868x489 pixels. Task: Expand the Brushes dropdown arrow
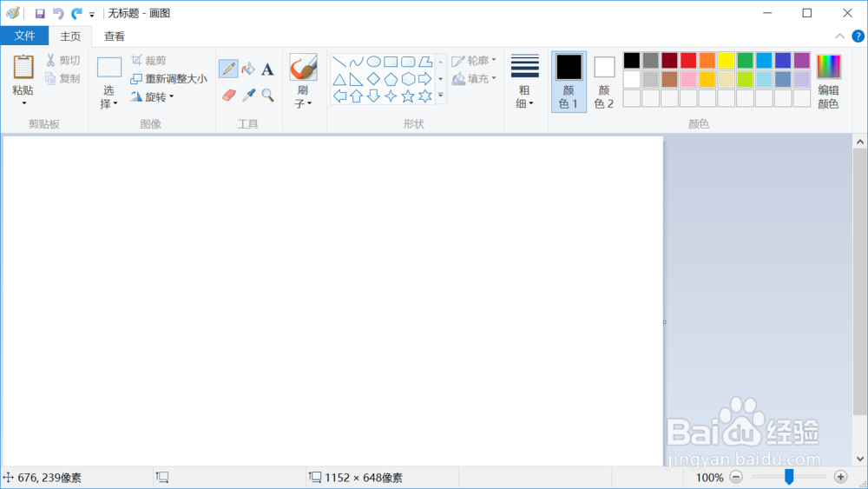pos(310,103)
